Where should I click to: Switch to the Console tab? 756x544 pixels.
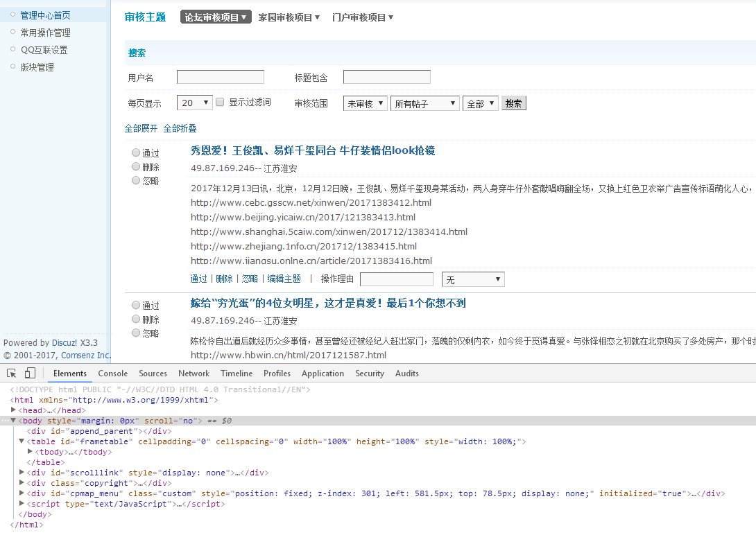[x=113, y=374]
